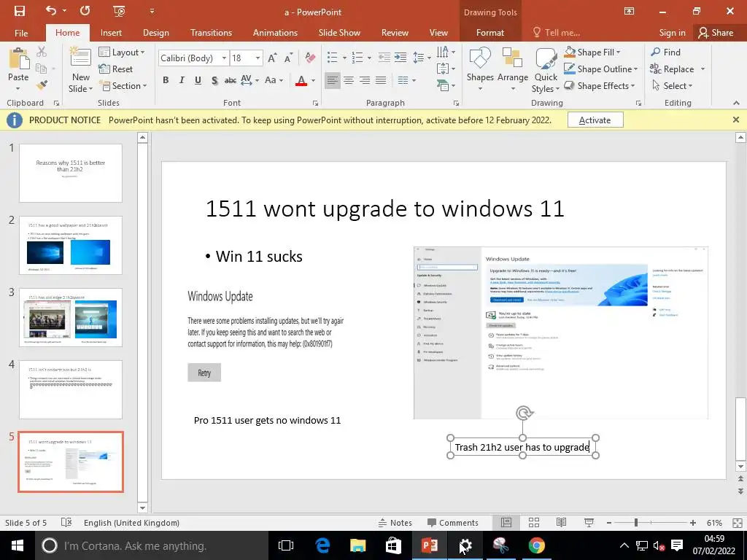This screenshot has height=560, width=747.
Task: Increase the list indent level
Action: click(400, 58)
